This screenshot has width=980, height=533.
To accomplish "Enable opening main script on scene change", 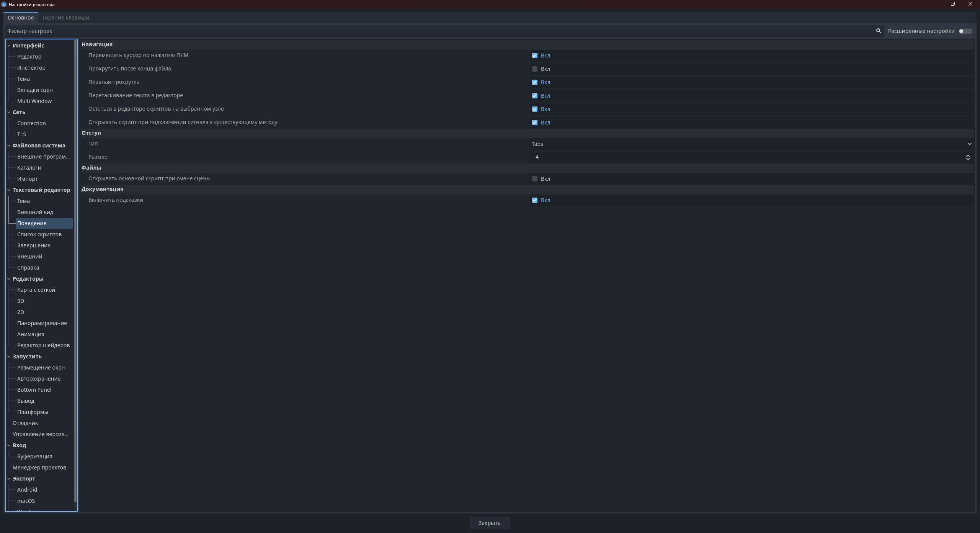I will pos(534,179).
